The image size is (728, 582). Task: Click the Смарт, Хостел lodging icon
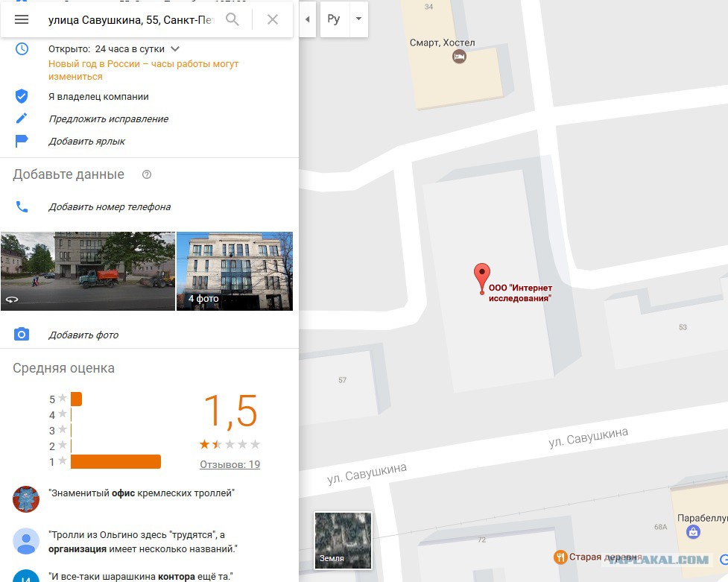459,57
